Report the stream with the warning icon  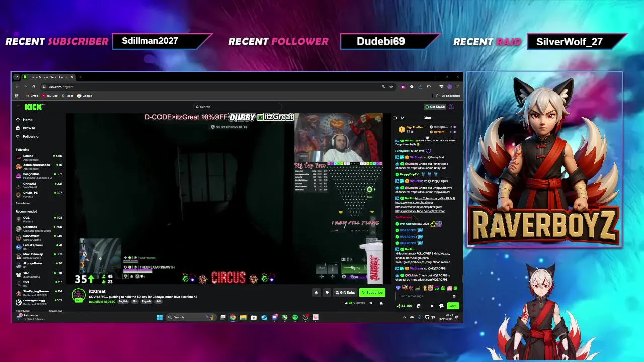pyautogui.click(x=381, y=303)
